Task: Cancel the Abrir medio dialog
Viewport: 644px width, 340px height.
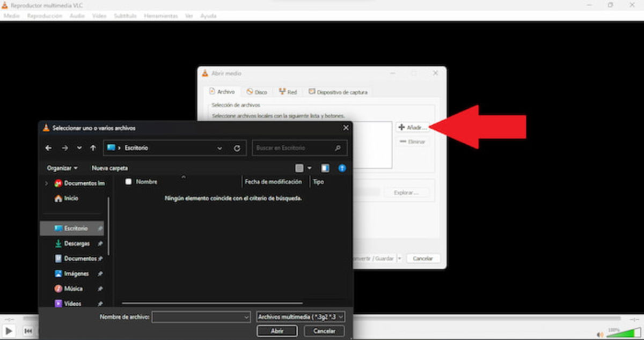Action: 423,258
